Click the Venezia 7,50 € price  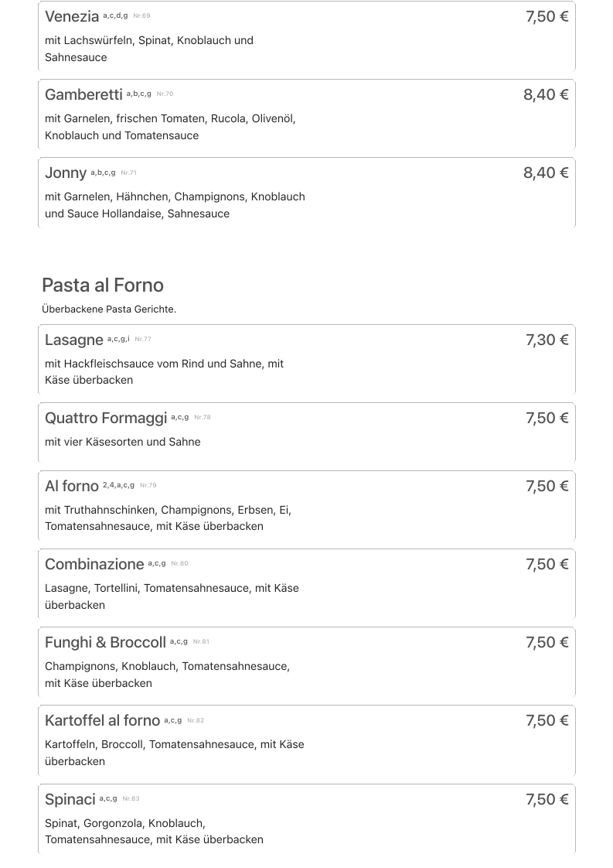[x=547, y=16]
